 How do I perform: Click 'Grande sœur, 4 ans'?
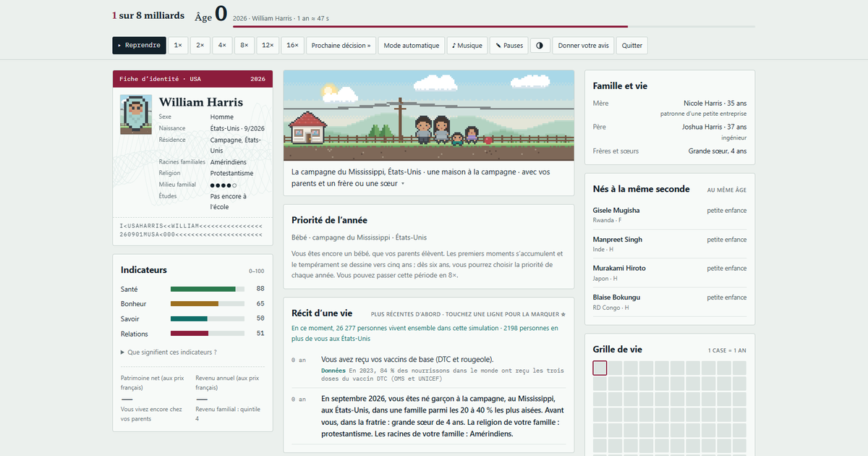tap(718, 151)
